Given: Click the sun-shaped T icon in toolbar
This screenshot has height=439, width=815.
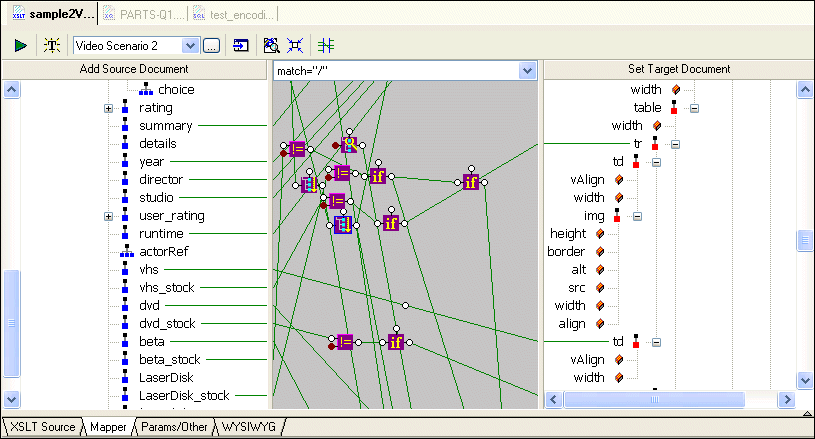Looking at the screenshot, I should [51, 45].
